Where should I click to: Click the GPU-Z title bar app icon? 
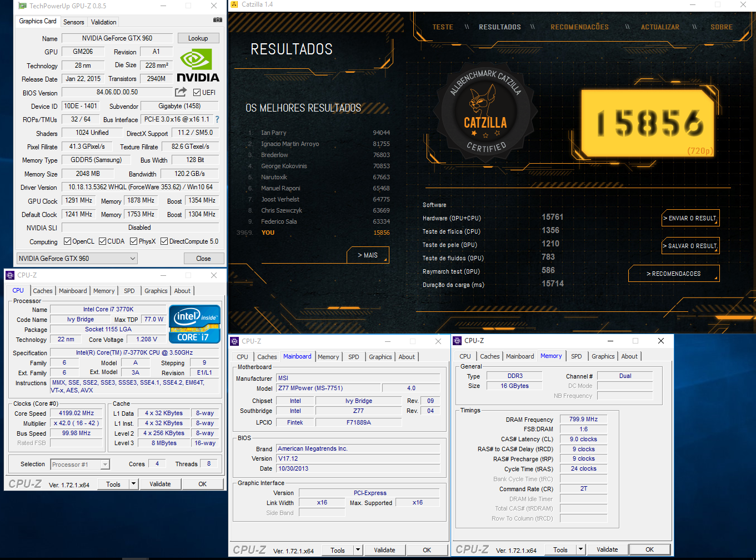[22, 6]
